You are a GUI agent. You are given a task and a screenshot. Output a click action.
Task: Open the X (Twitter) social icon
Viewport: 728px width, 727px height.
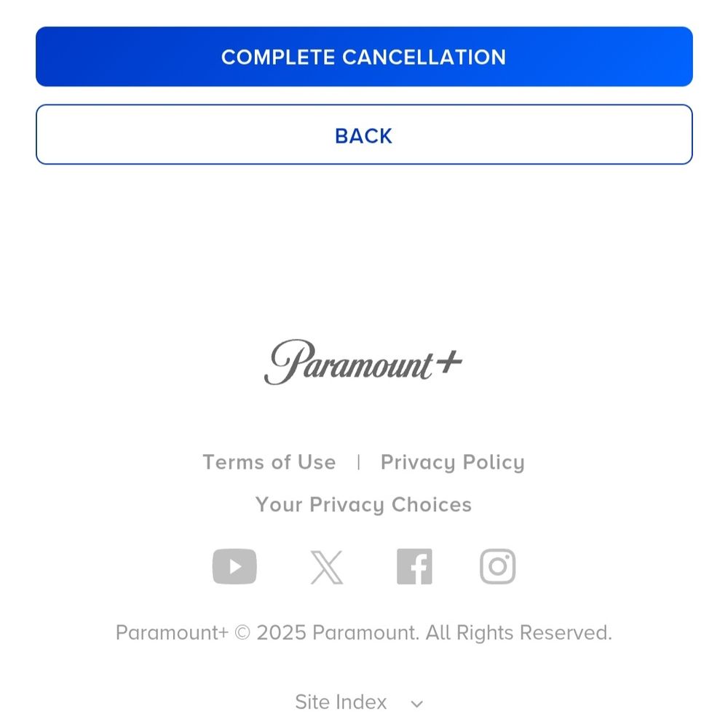click(x=327, y=567)
